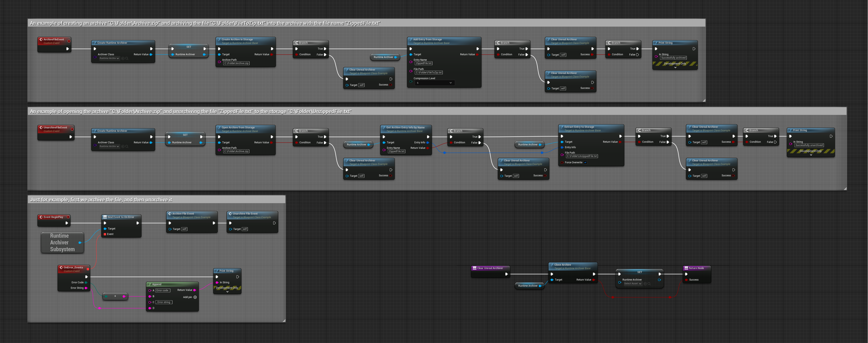Click the red delegate pin on Event BeginPlay
The height and width of the screenshot is (343, 868).
coord(68,217)
